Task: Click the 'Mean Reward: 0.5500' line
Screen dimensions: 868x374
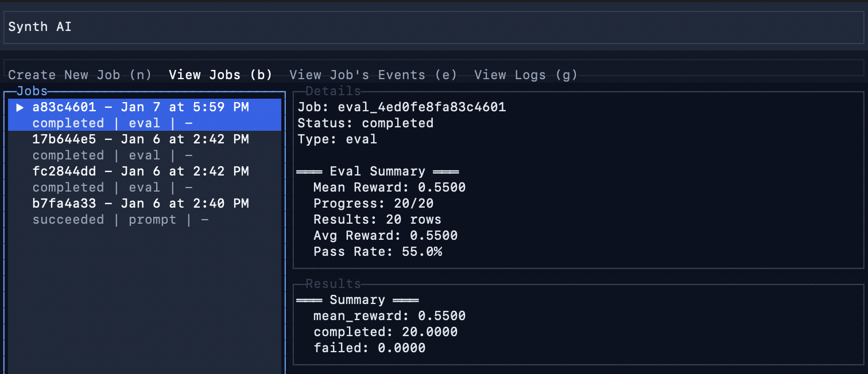Action: 390,188
